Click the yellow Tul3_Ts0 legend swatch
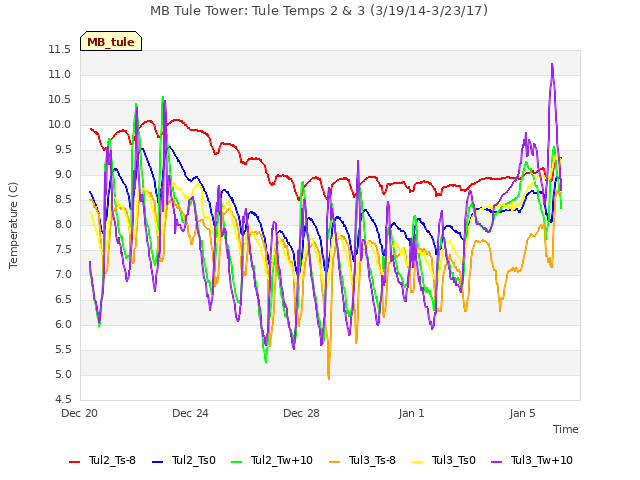 pyautogui.click(x=418, y=462)
